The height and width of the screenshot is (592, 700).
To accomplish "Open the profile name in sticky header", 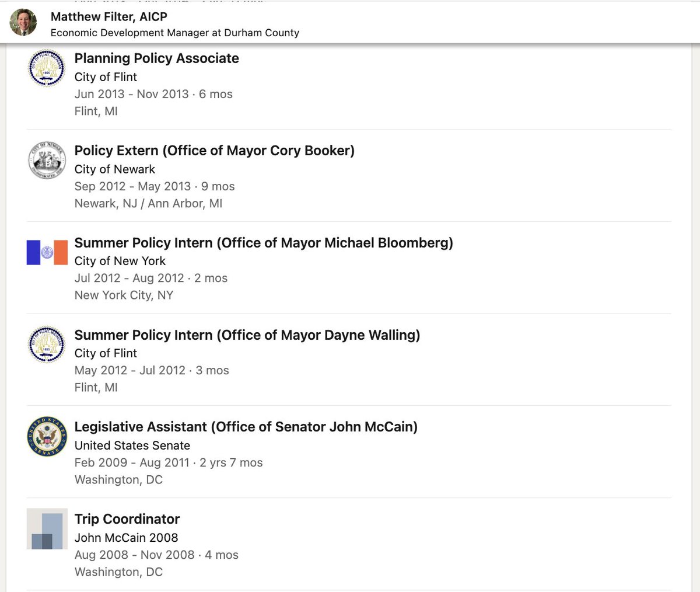I will click(x=108, y=17).
